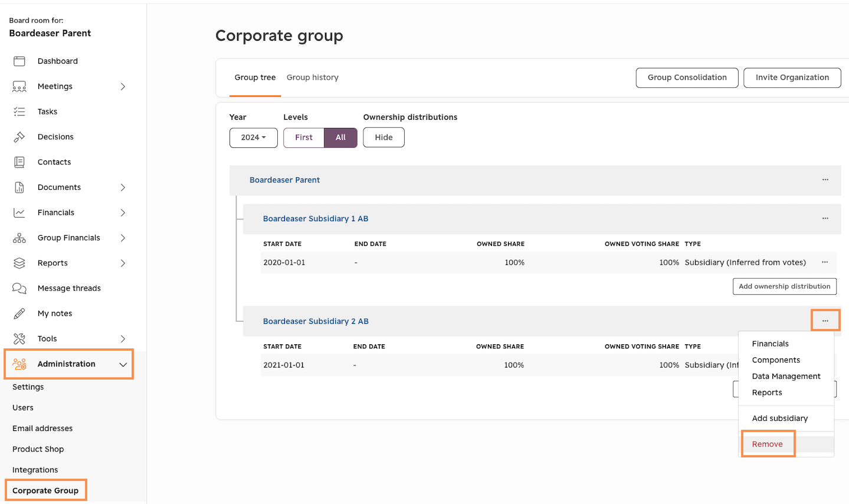Hide ownership distributions
849x504 pixels.
[x=383, y=137]
